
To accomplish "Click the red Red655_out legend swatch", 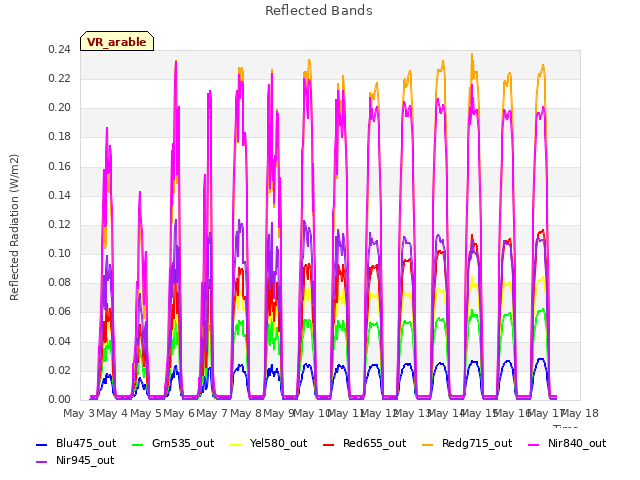I will (329, 444).
